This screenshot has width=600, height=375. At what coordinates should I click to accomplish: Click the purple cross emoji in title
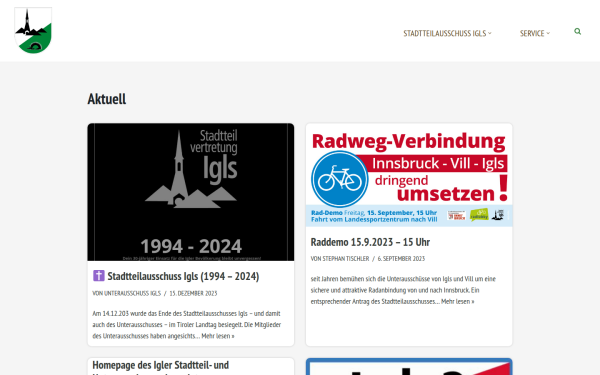[99, 276]
